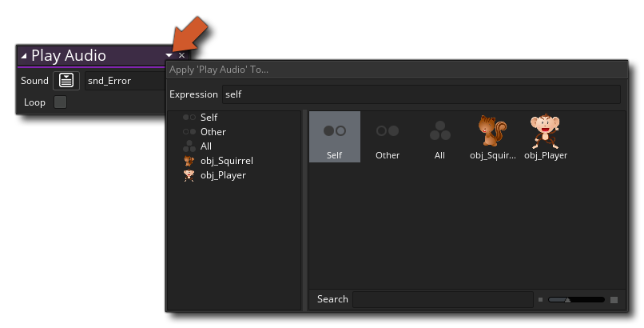Click the snd_Error sound field

click(124, 81)
